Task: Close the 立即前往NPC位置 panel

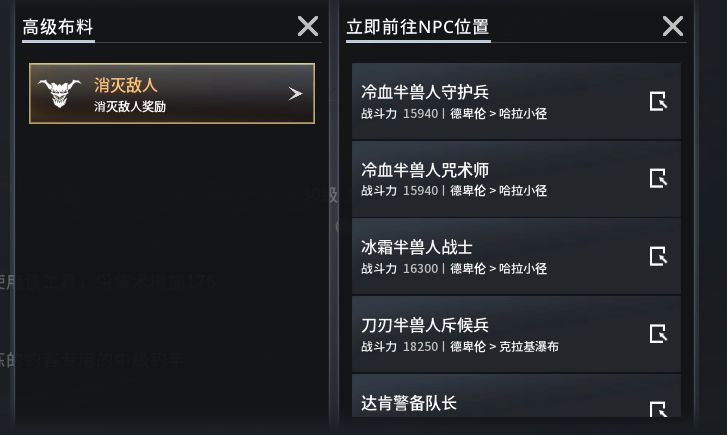Action: pos(673,27)
